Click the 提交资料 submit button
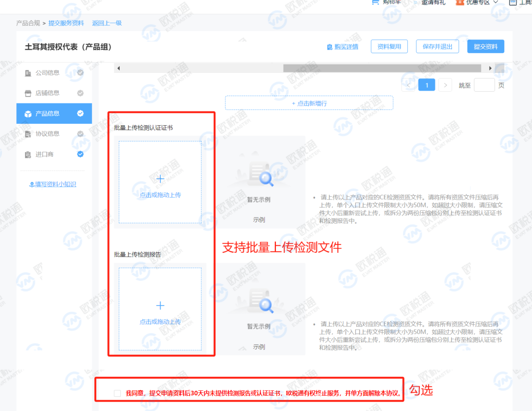This screenshot has height=411, width=532. click(x=486, y=46)
